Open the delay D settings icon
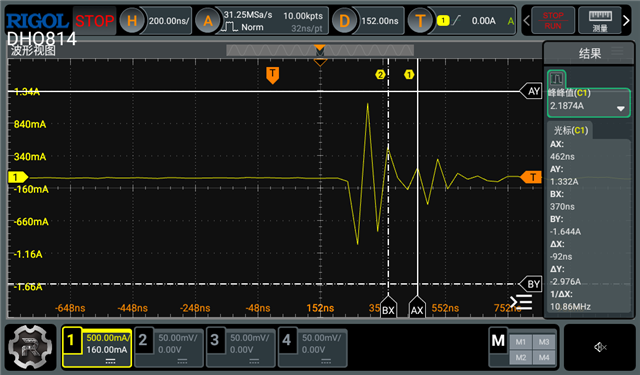This screenshot has width=640, height=375. point(344,20)
